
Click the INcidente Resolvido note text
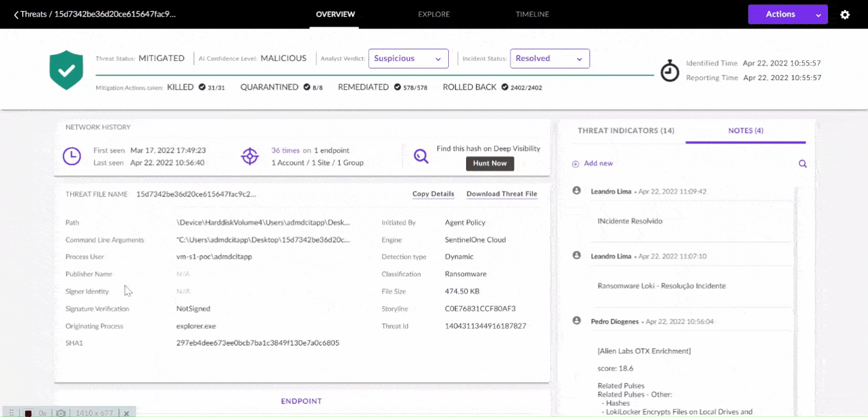[x=630, y=221]
